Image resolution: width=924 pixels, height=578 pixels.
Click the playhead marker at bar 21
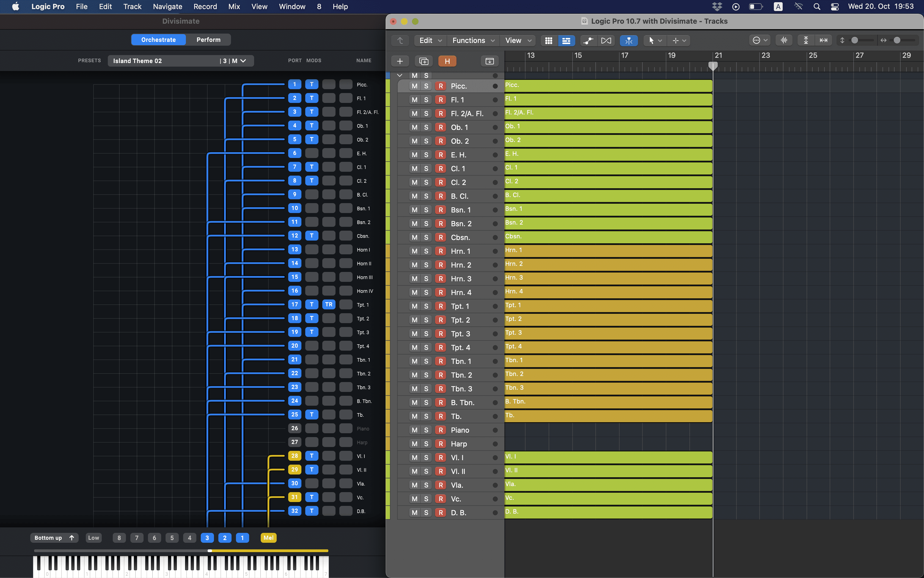pos(713,66)
